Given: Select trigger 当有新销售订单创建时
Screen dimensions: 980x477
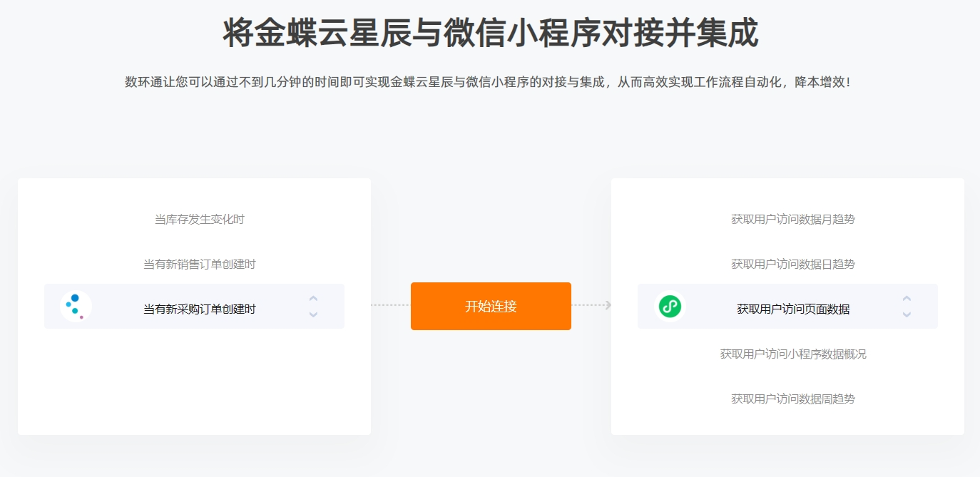Looking at the screenshot, I should (200, 265).
